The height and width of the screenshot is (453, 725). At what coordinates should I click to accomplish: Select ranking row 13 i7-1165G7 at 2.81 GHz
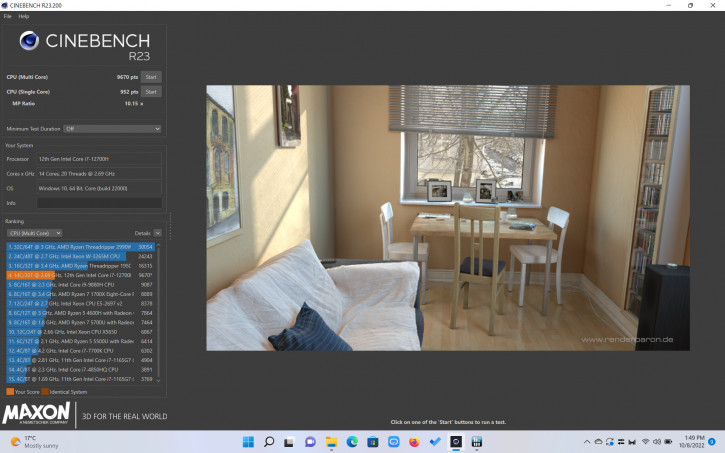[80, 360]
